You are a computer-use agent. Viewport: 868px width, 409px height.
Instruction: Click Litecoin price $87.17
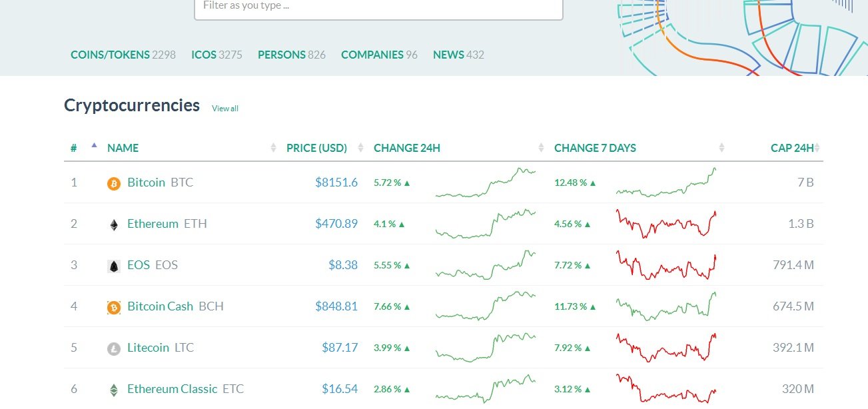click(x=340, y=347)
